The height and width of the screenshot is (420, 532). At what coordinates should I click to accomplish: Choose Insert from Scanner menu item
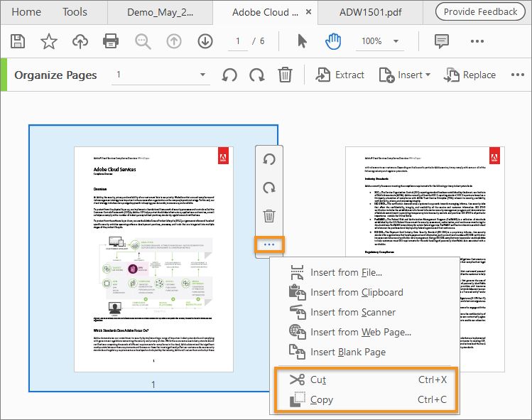tap(365, 313)
